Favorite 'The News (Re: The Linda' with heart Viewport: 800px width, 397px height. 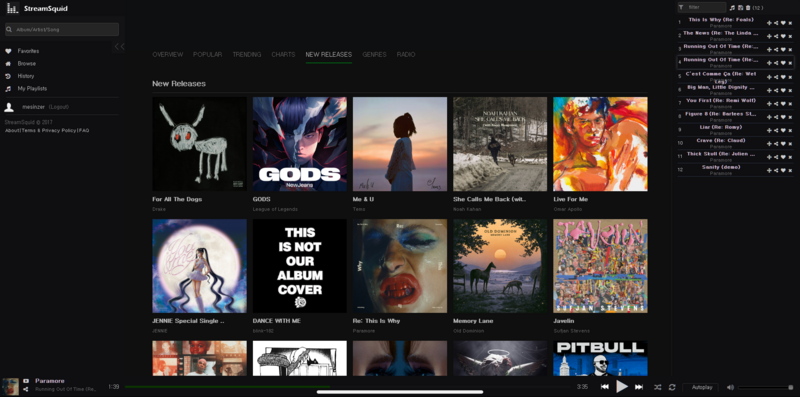pos(783,36)
